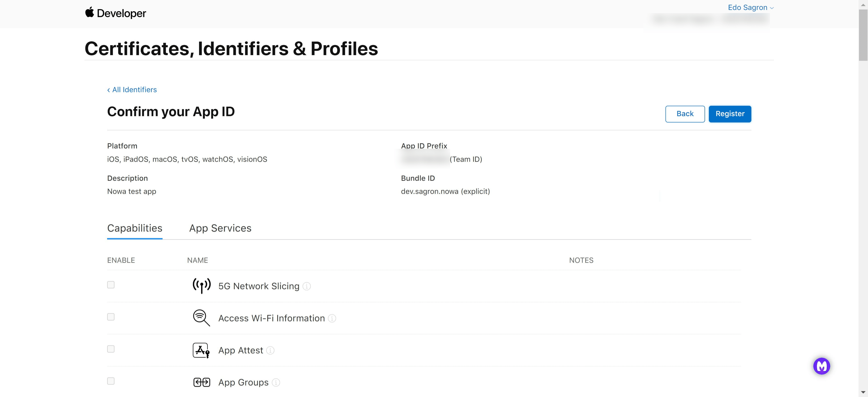
Task: Switch to the App Services tab
Action: [x=220, y=228]
